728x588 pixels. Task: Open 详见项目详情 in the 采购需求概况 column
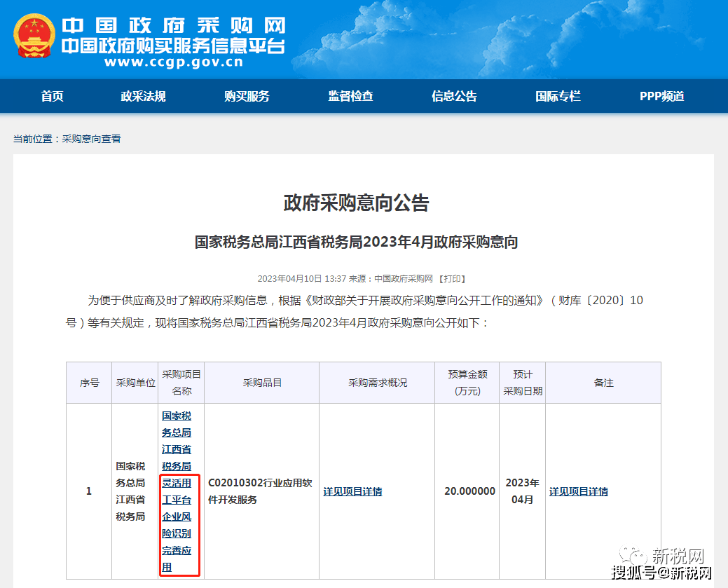(x=352, y=491)
